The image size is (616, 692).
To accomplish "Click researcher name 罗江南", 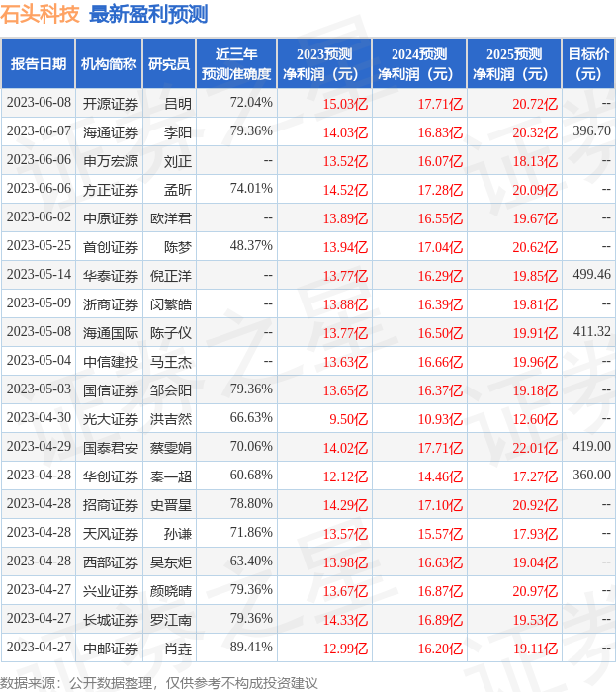I will tap(171, 620).
